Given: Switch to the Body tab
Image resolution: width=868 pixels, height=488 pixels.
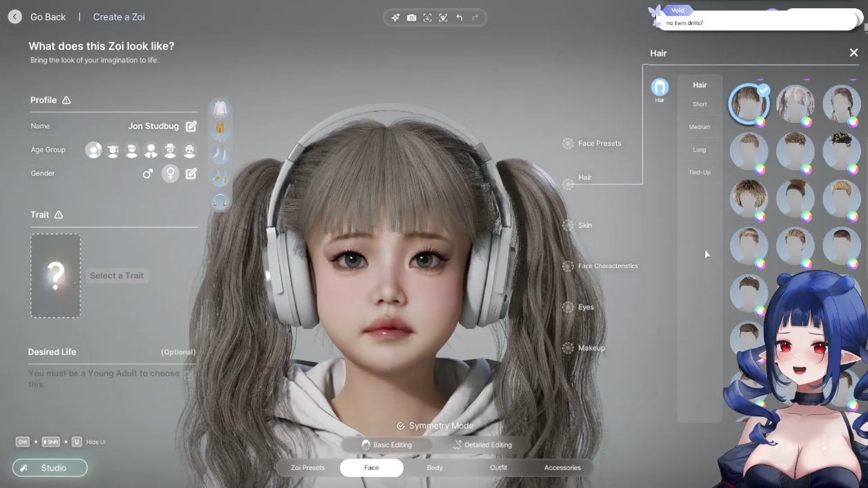Looking at the screenshot, I should (435, 468).
